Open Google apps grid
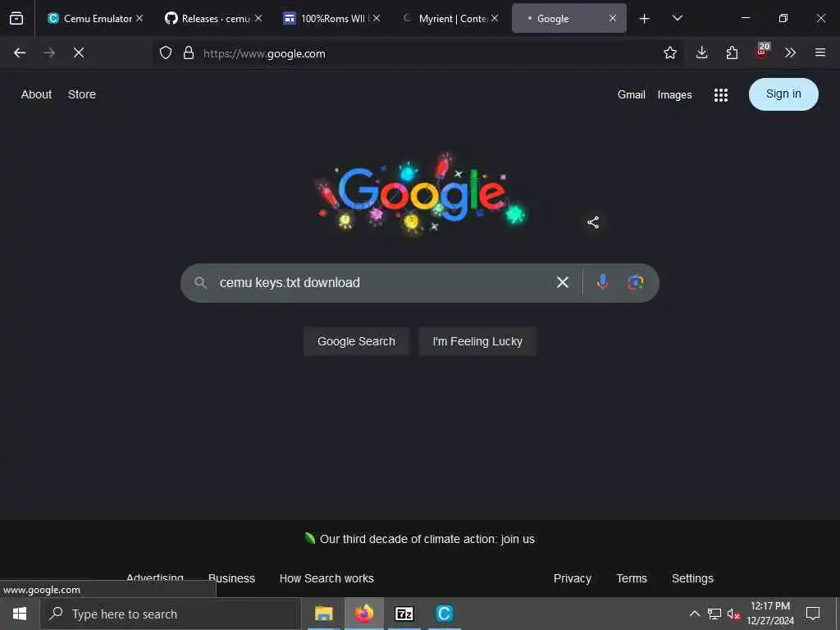The width and height of the screenshot is (840, 630). pos(720,95)
